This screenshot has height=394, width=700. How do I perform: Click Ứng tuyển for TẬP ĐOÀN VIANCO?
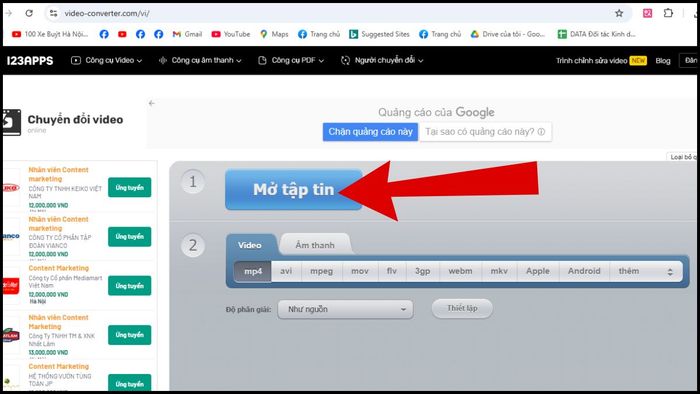tap(129, 236)
